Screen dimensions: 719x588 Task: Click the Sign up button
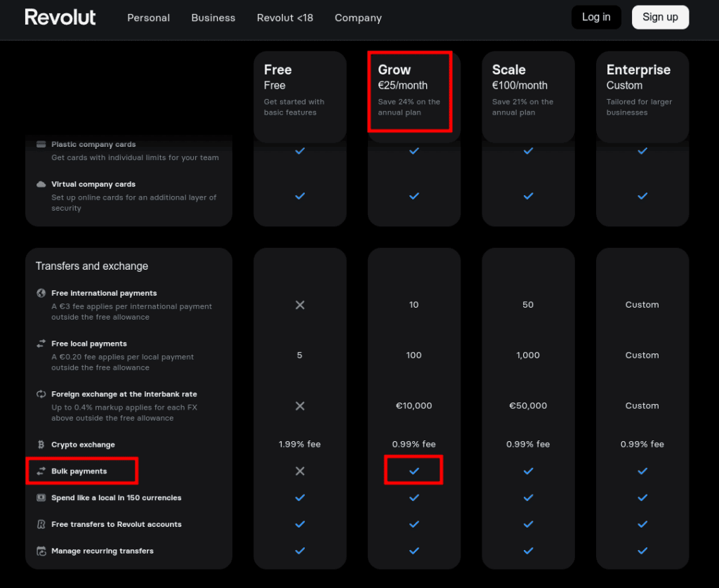tap(660, 17)
